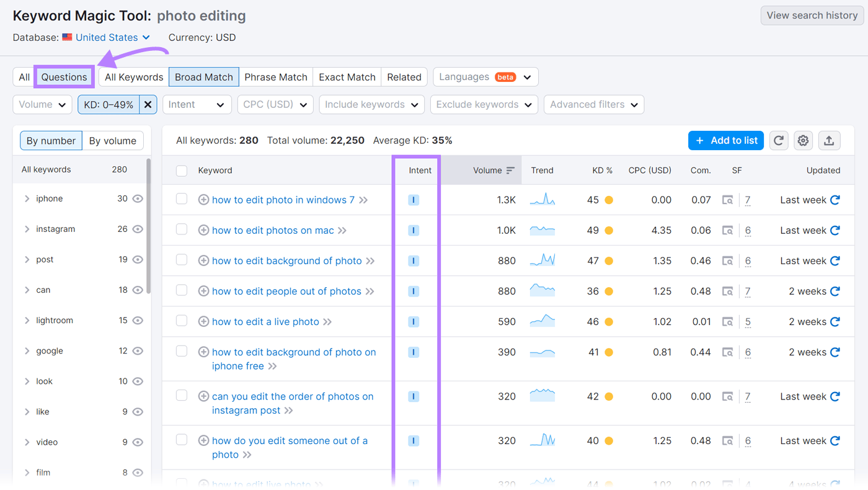868x490 pixels.
Task: Click the 'Add to list' button
Action: (x=725, y=140)
